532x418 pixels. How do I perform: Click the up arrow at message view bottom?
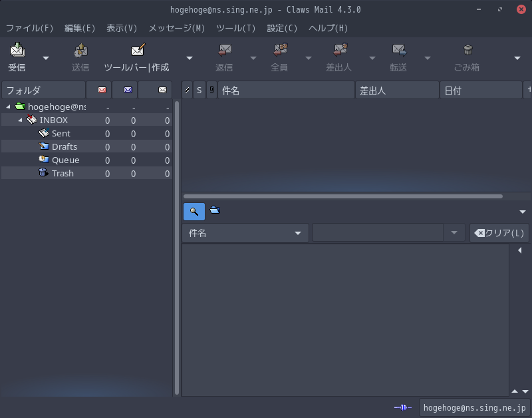tap(515, 391)
